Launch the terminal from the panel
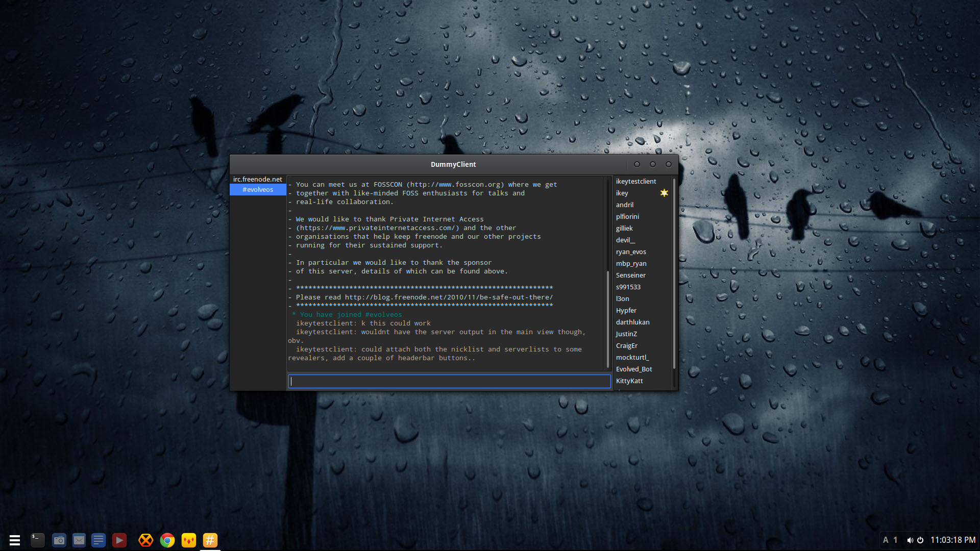Image resolution: width=980 pixels, height=551 pixels. (x=38, y=540)
